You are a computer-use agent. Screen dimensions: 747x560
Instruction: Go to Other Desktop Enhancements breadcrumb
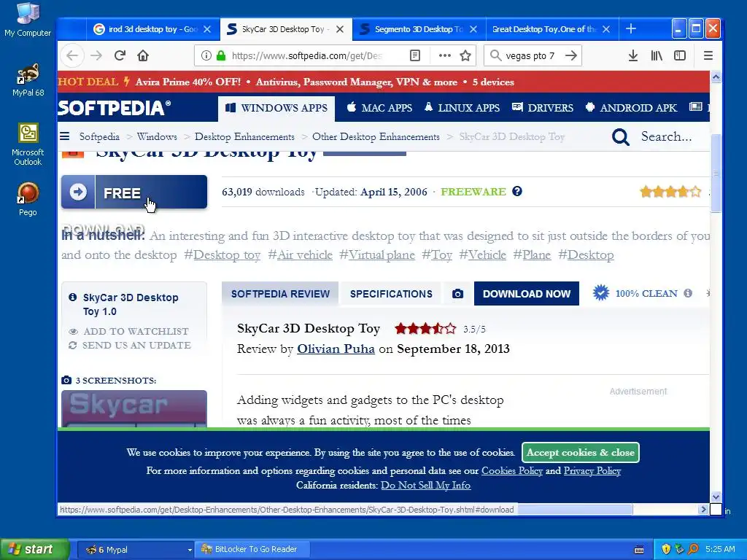[376, 136]
